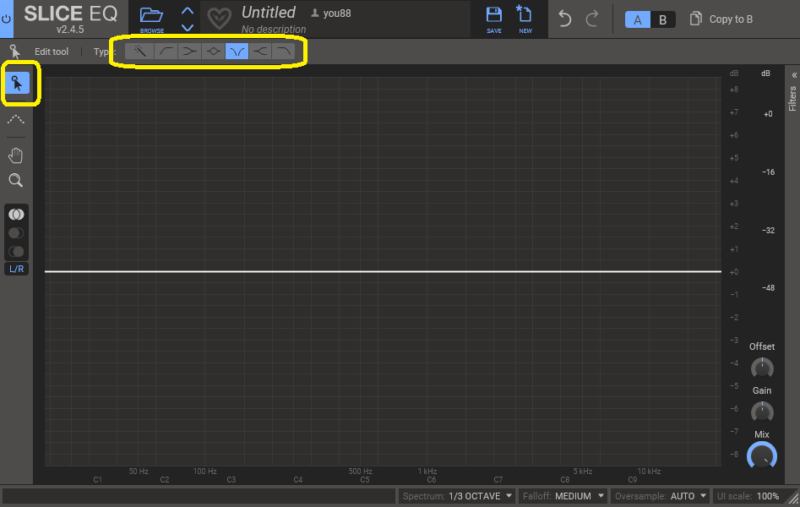This screenshot has width=800, height=507.
Task: Select the Hand pan tool
Action: (x=16, y=155)
